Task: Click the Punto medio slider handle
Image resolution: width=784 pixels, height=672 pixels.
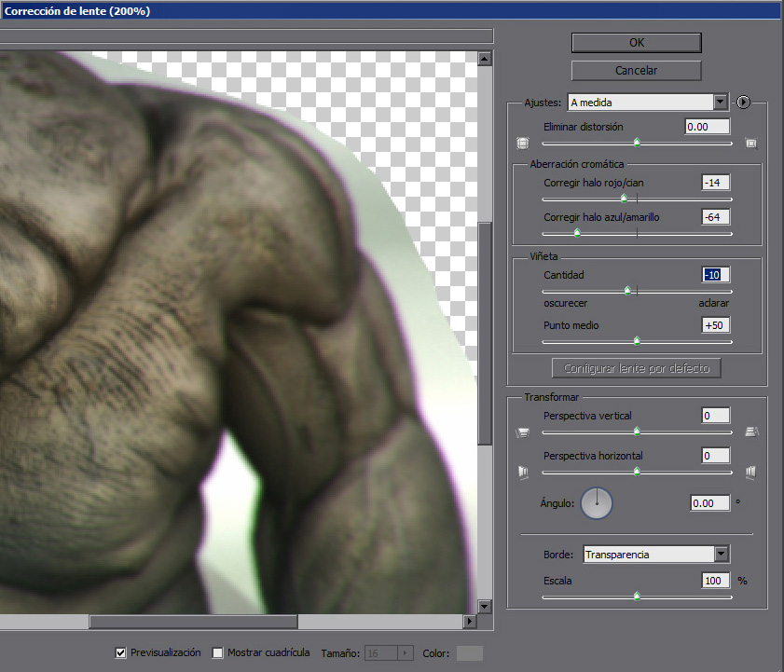Action: 637,341
